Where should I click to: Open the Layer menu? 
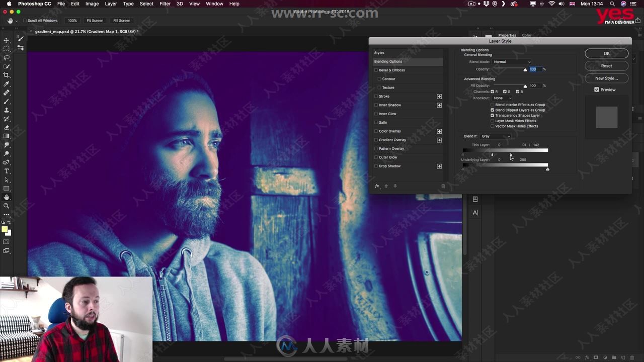pos(111,4)
